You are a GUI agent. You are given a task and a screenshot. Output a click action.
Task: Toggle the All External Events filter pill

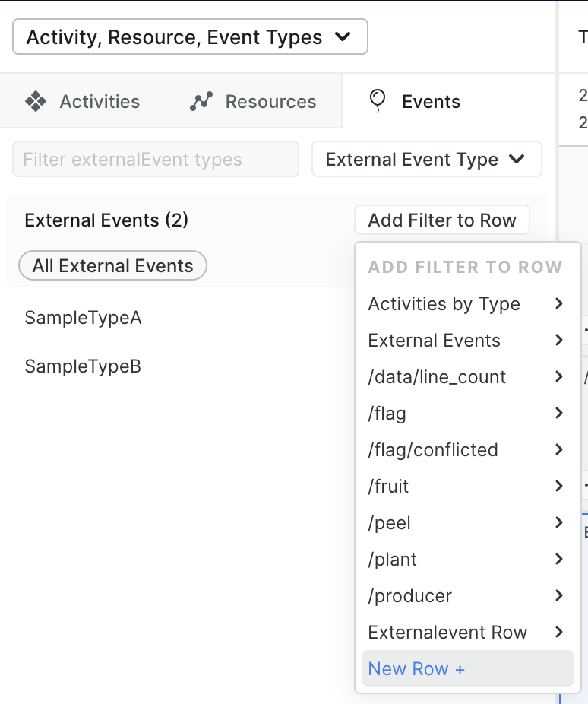click(112, 265)
